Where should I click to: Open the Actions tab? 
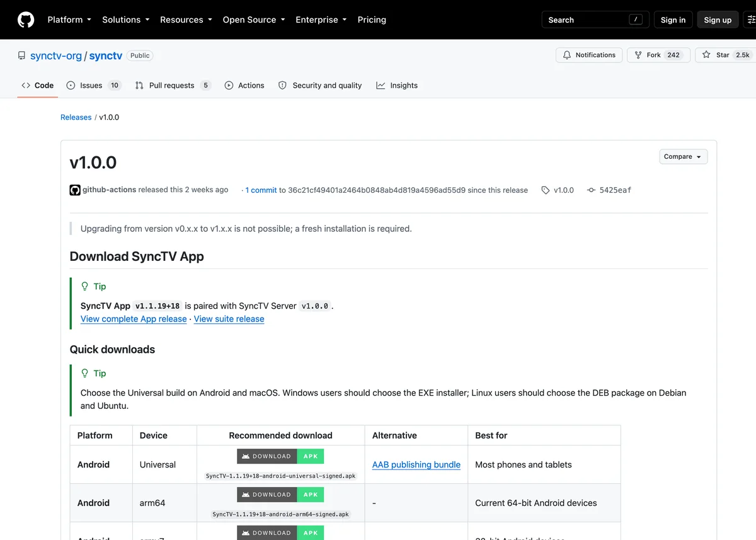coord(244,85)
